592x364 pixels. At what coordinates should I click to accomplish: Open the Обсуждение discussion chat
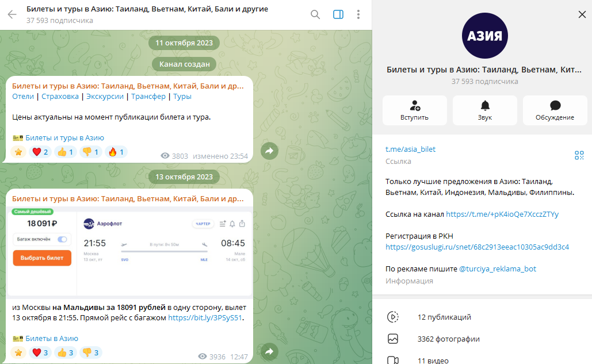coord(555,110)
